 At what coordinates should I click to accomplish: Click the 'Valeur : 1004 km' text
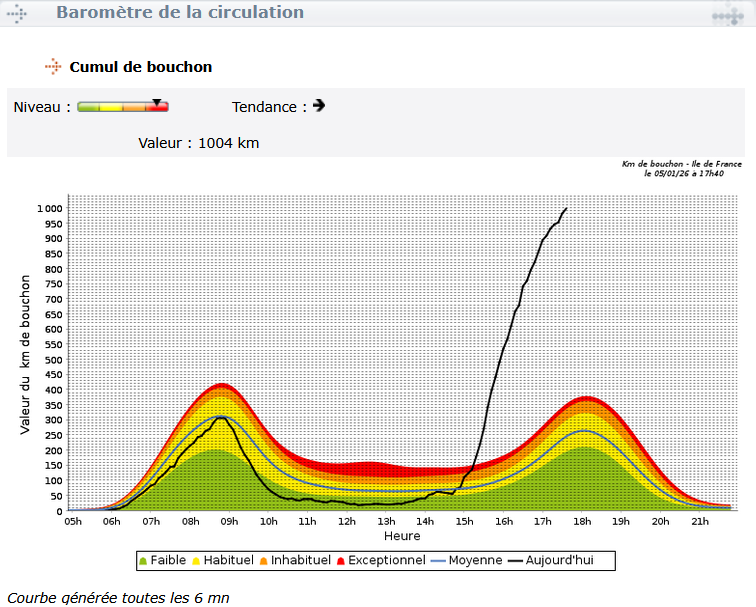tap(199, 143)
